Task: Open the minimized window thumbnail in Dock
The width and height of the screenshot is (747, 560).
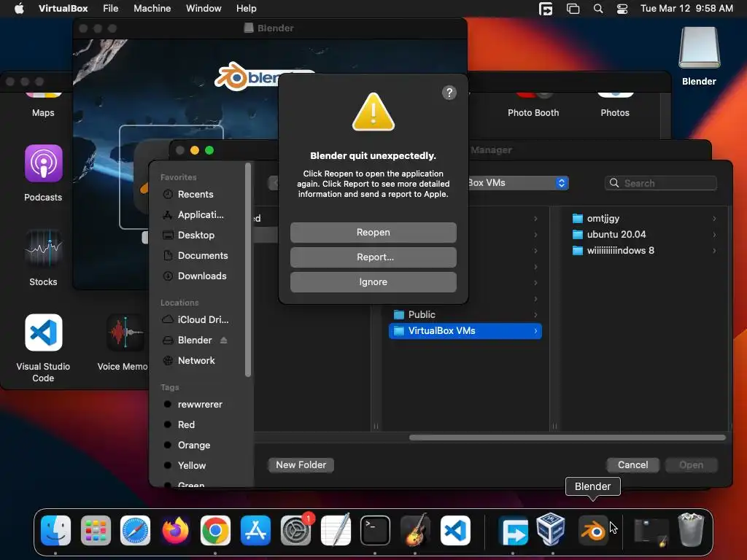Action: (651, 530)
